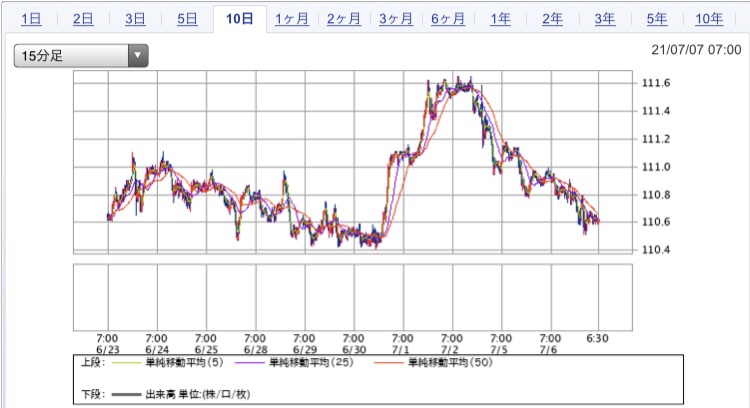
Task: Click the 110.8 price axis label
Action: pyautogui.click(x=656, y=195)
